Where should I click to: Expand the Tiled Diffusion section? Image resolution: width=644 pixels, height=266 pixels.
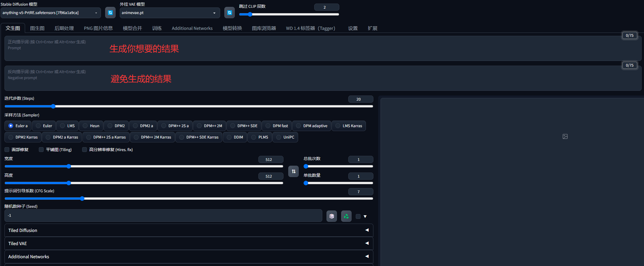[x=189, y=230]
